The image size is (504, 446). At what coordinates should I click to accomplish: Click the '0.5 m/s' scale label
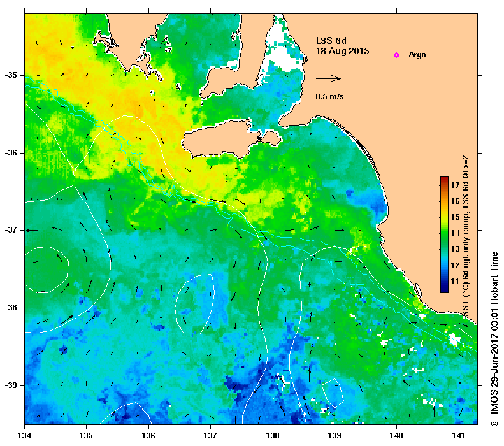point(329,96)
